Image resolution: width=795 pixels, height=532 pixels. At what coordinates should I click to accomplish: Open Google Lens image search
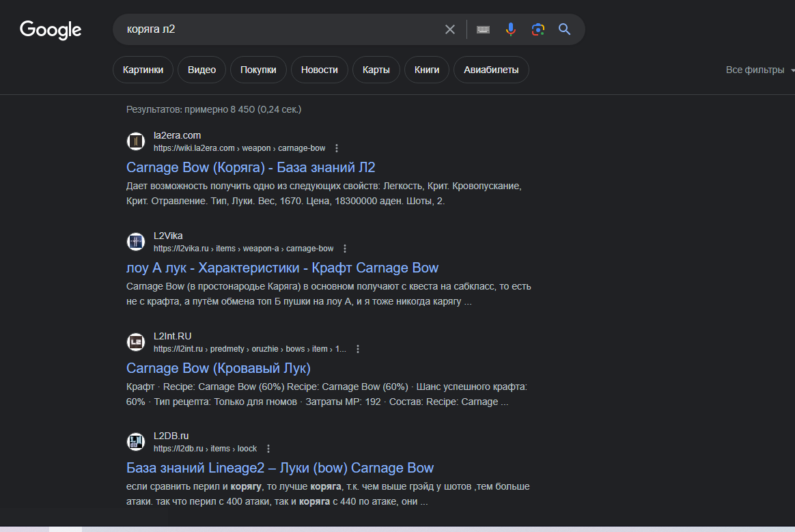click(x=538, y=29)
